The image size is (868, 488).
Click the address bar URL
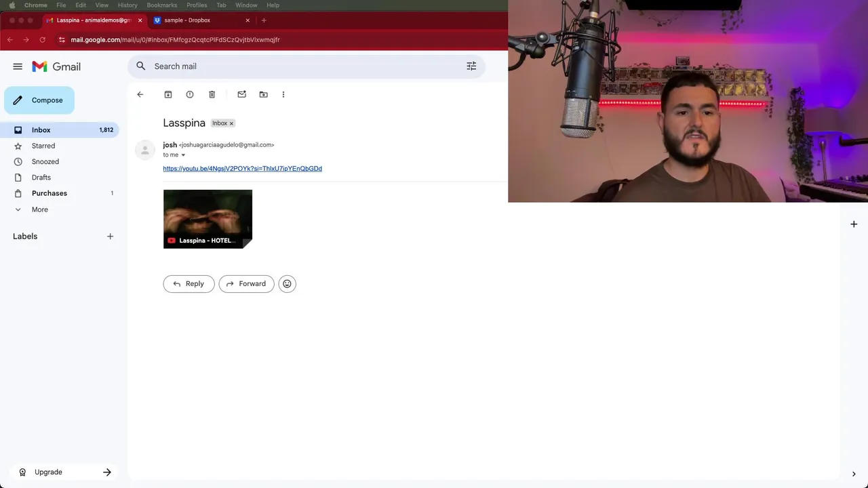point(175,40)
